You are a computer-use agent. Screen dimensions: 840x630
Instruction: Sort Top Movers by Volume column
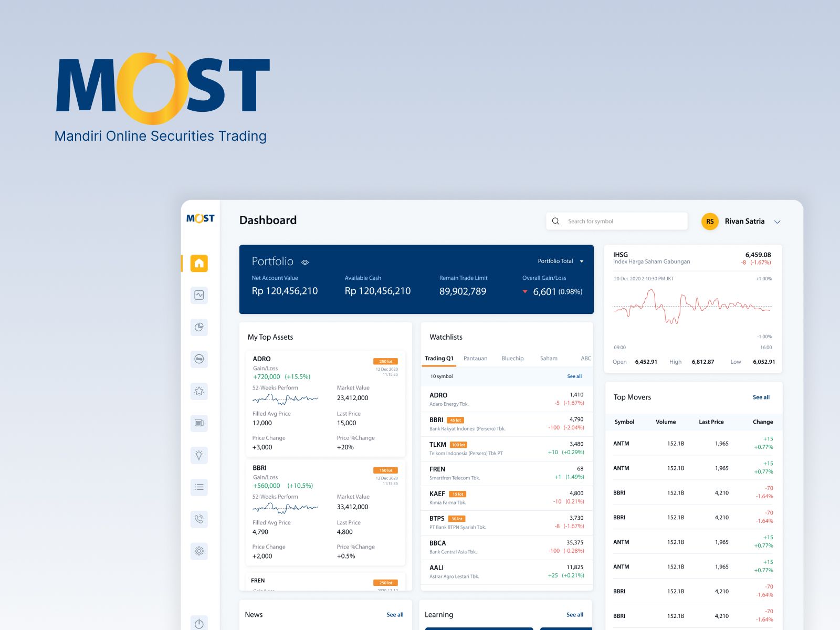click(666, 422)
